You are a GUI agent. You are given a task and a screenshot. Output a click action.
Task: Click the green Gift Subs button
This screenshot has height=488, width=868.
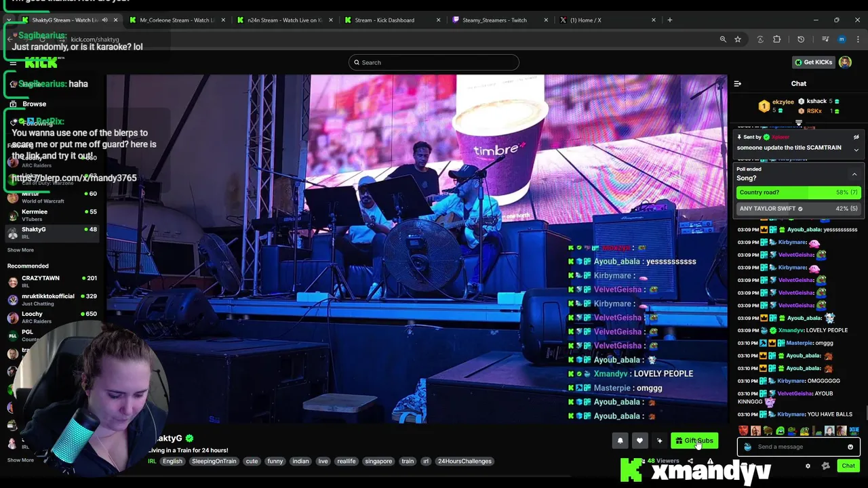click(694, 441)
